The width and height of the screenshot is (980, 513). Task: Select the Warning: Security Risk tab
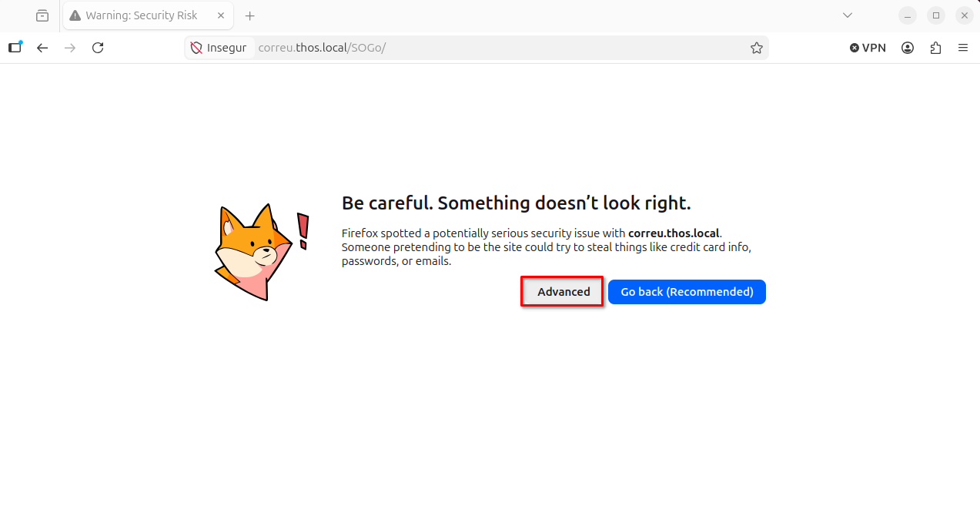click(x=149, y=15)
